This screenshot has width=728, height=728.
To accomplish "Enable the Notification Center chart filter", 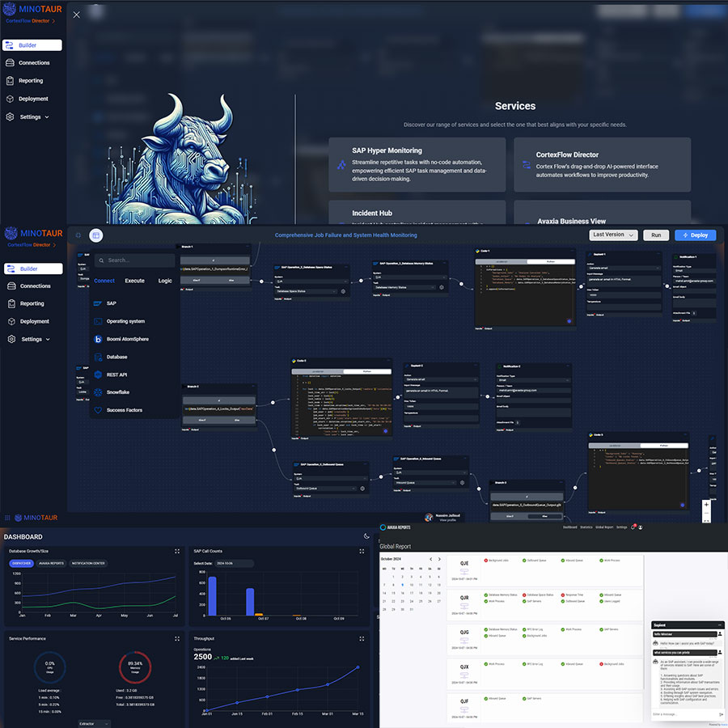I will pyautogui.click(x=87, y=563).
